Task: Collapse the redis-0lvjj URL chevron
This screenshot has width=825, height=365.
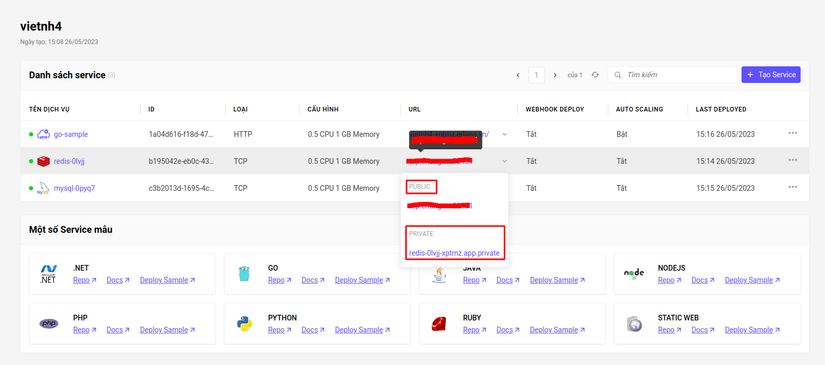Action: [x=505, y=161]
